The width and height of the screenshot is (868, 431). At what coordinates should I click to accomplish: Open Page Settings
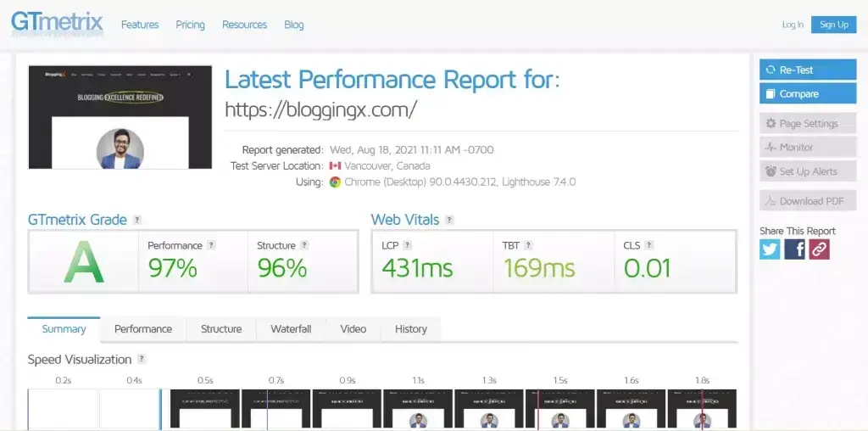(x=808, y=124)
